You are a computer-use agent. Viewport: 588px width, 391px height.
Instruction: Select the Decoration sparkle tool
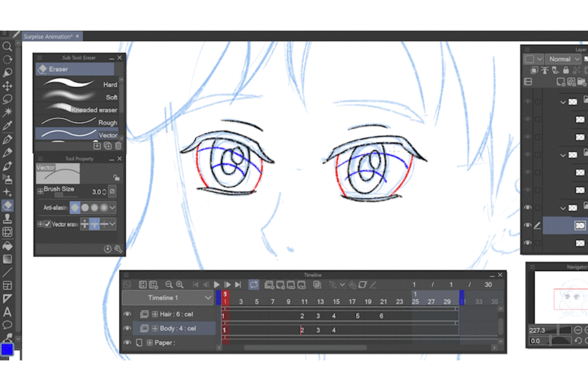click(7, 193)
